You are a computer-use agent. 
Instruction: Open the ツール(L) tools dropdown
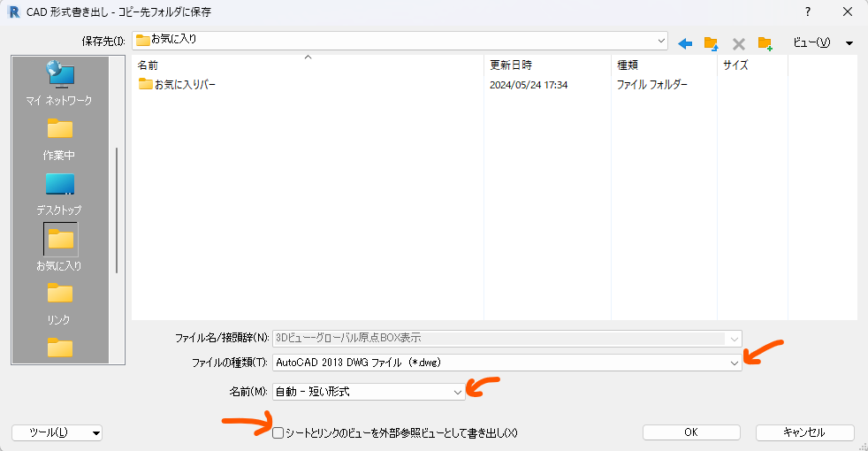pos(57,432)
